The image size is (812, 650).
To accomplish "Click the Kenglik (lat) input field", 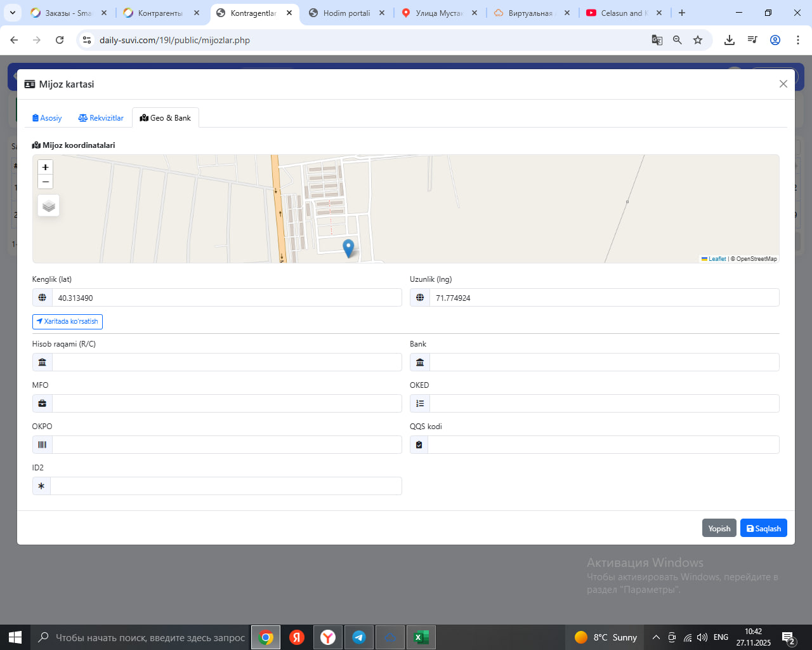I will click(x=226, y=298).
